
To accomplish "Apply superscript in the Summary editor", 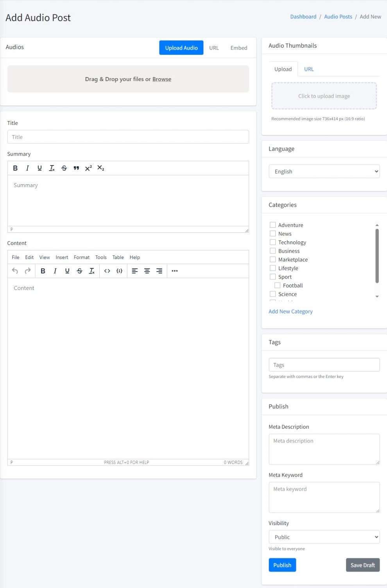I will [88, 168].
